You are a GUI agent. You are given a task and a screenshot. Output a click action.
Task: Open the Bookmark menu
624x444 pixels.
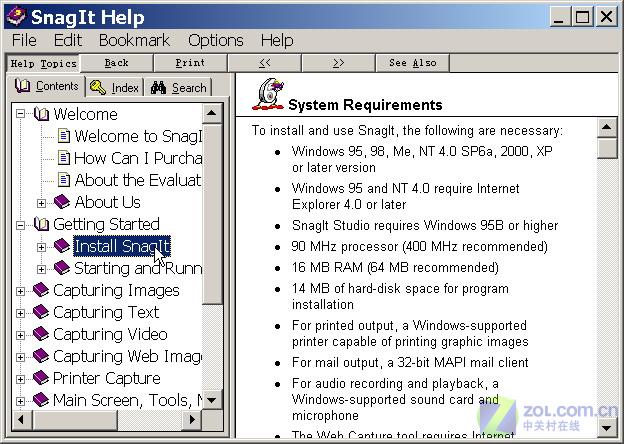coord(134,40)
